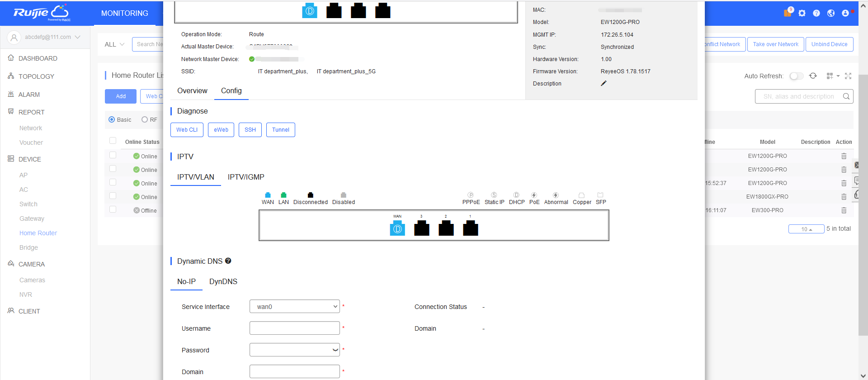Click Take over Network button
This screenshot has width=868, height=380.
(x=776, y=44)
